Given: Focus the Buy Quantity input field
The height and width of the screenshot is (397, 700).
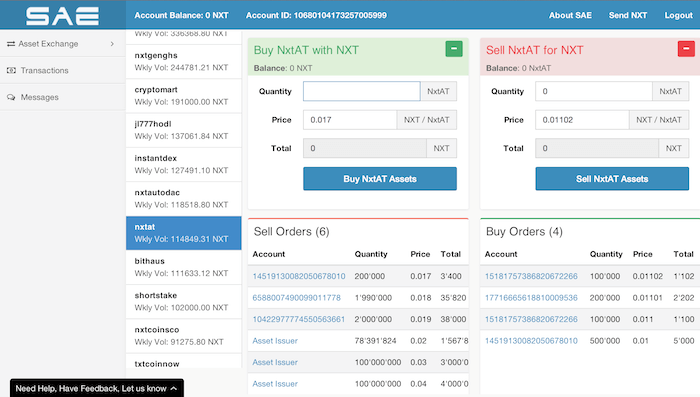Looking at the screenshot, I should 362,91.
